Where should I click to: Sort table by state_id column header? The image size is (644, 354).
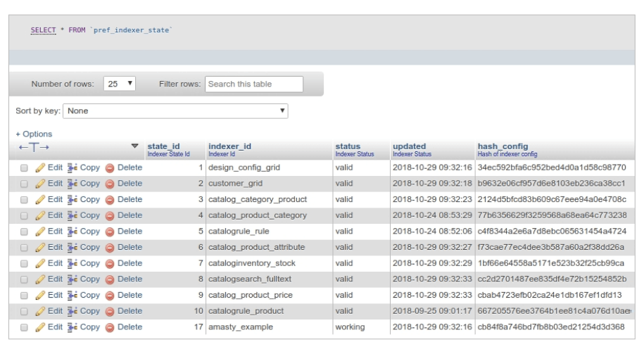[x=163, y=146]
